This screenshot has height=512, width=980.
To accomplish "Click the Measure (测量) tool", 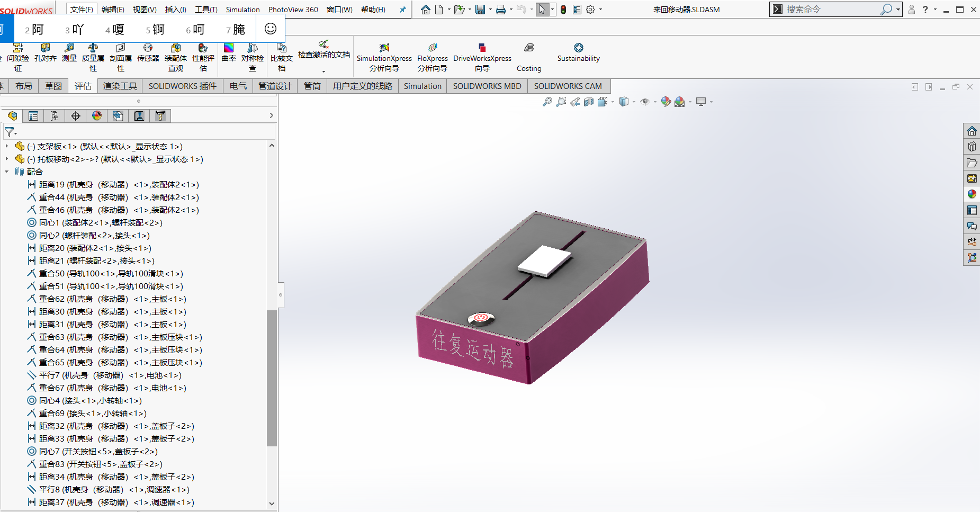I will coord(69,53).
